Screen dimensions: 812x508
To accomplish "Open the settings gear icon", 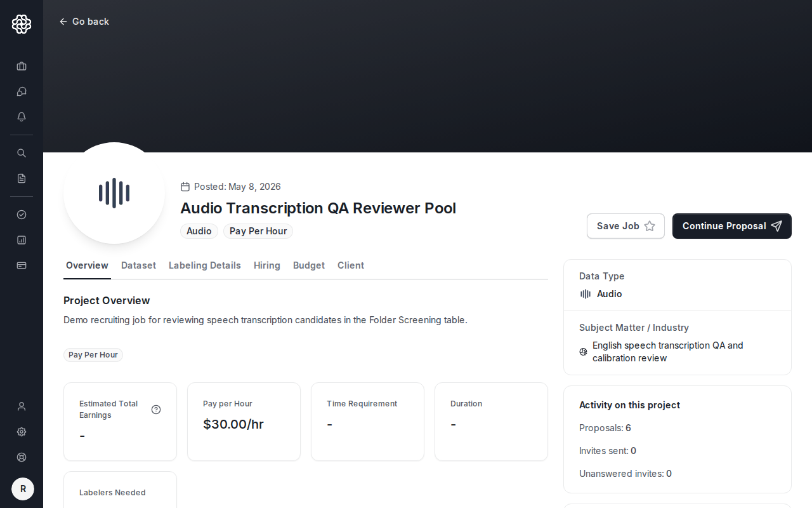I will 22,432.
